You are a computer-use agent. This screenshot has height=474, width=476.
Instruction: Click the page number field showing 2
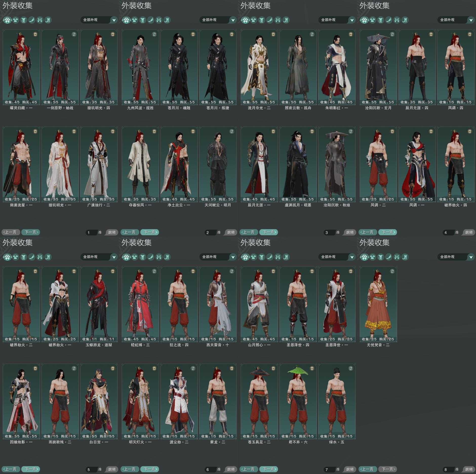pyautogui.click(x=210, y=232)
